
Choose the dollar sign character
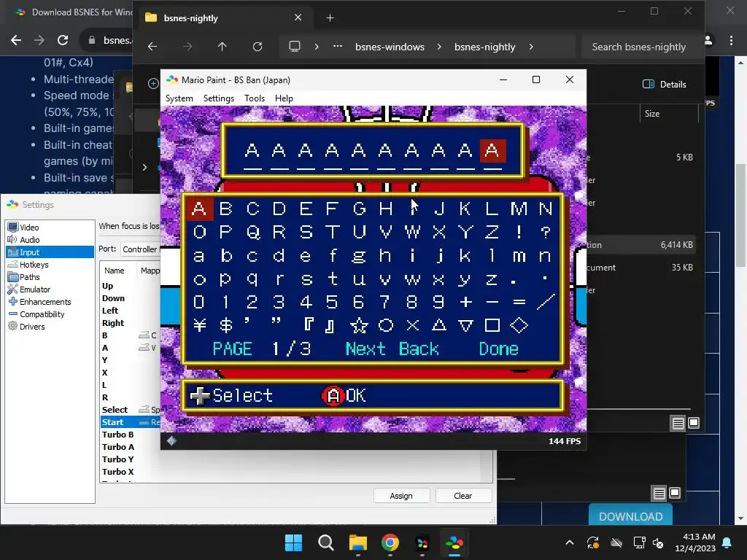226,326
